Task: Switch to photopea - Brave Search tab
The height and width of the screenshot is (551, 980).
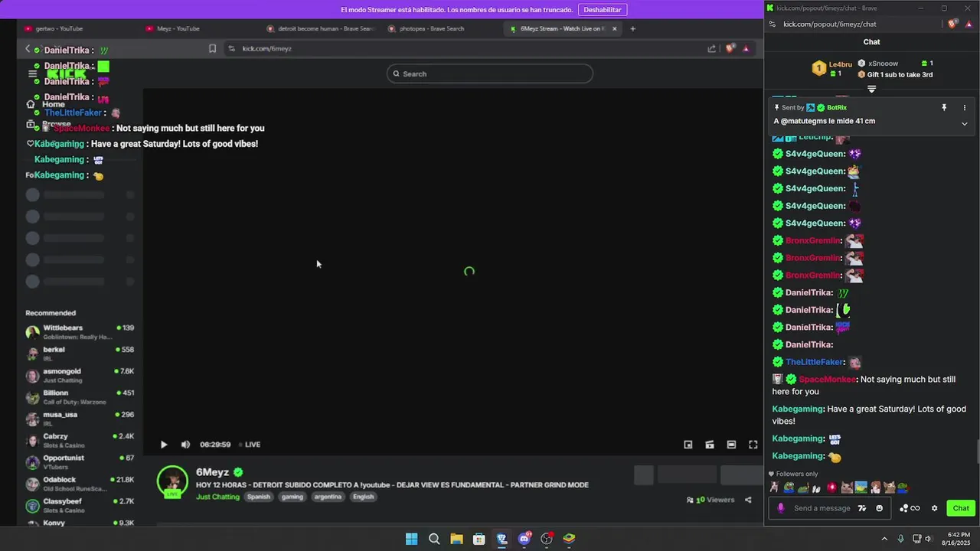Action: click(432, 28)
